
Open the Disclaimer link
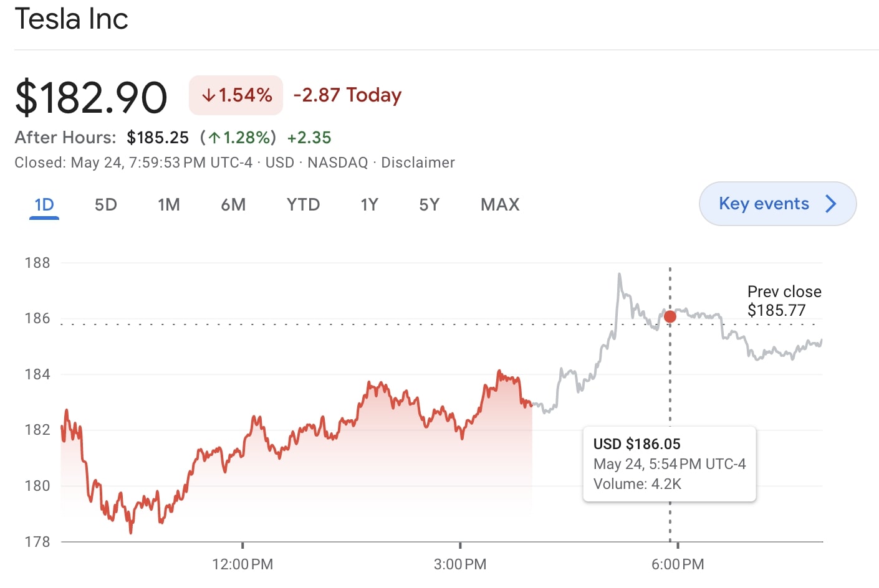[418, 162]
